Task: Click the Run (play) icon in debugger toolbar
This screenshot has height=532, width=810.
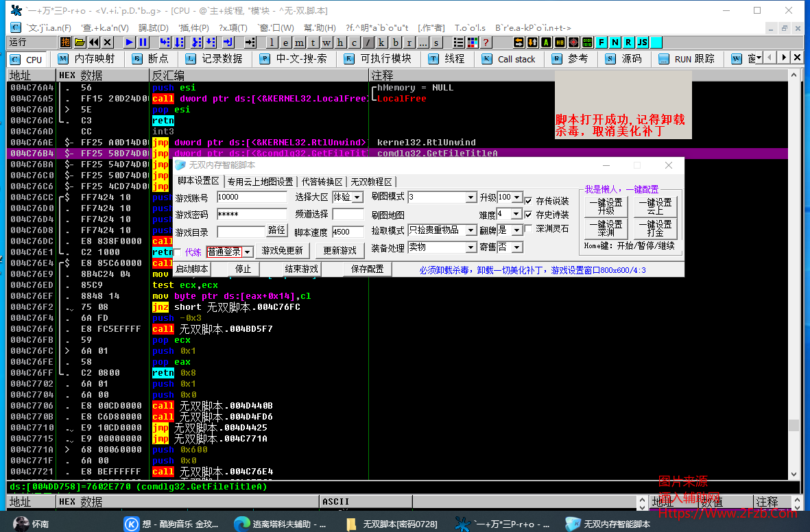Action: (129, 43)
